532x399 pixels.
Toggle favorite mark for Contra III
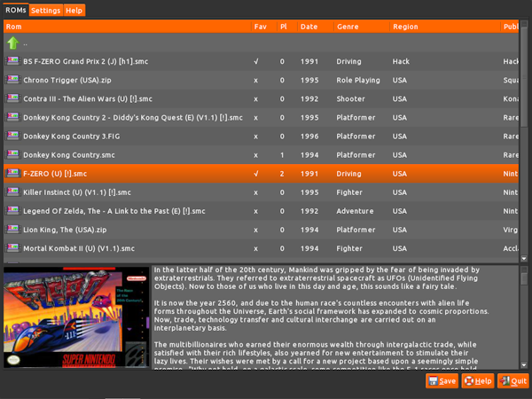(x=256, y=99)
